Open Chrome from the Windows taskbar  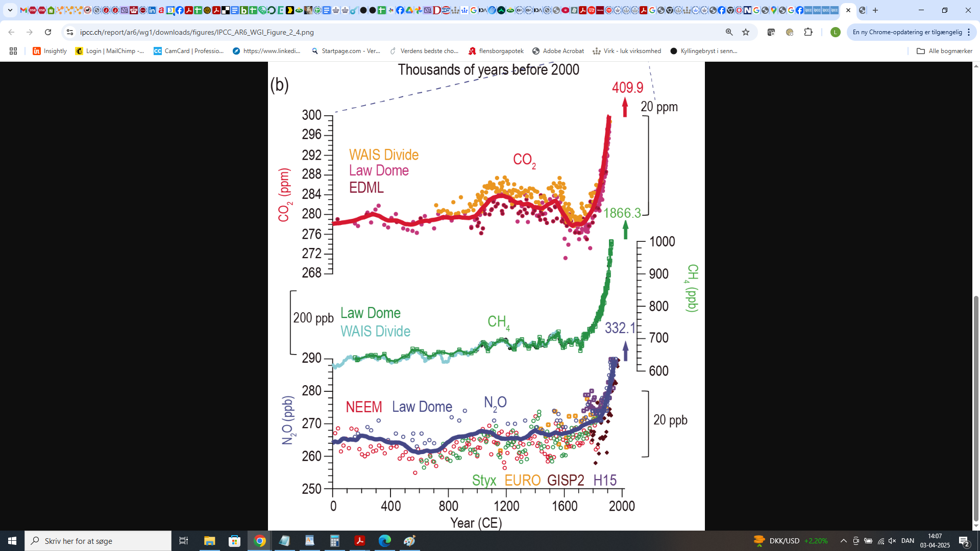(260, 541)
